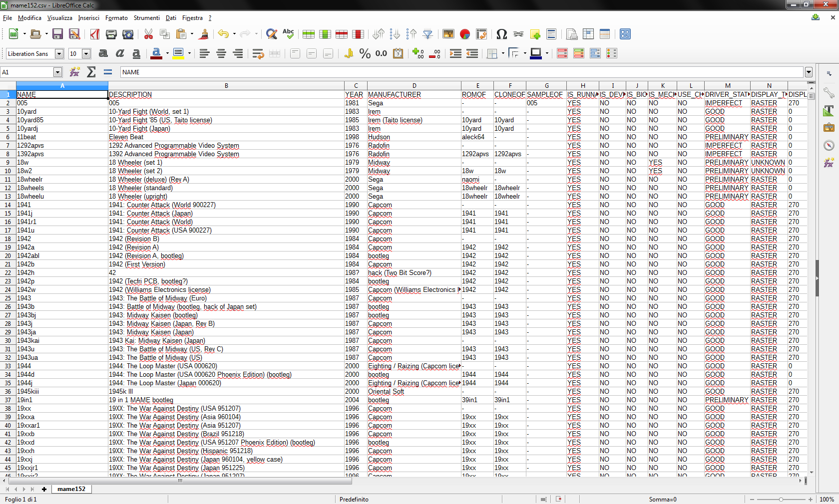839x504 pixels.
Task: Expand the font size dropdown
Action: click(86, 54)
